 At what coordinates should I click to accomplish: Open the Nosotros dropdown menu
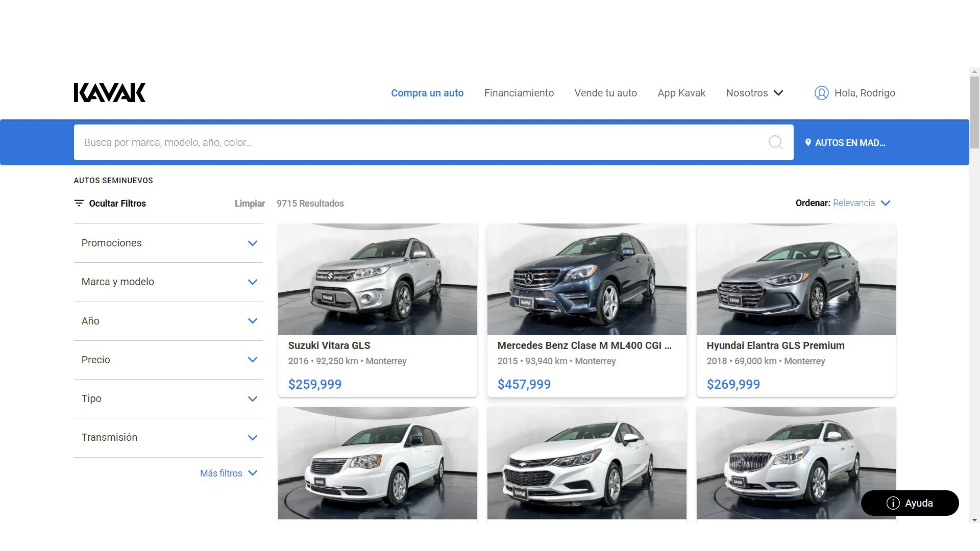point(754,93)
